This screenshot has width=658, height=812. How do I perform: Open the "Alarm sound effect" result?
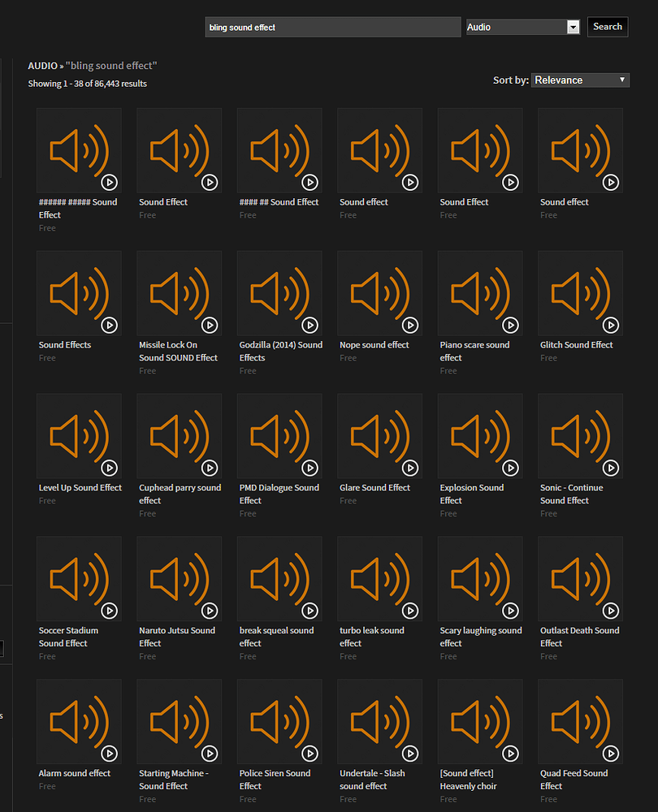pos(75,773)
